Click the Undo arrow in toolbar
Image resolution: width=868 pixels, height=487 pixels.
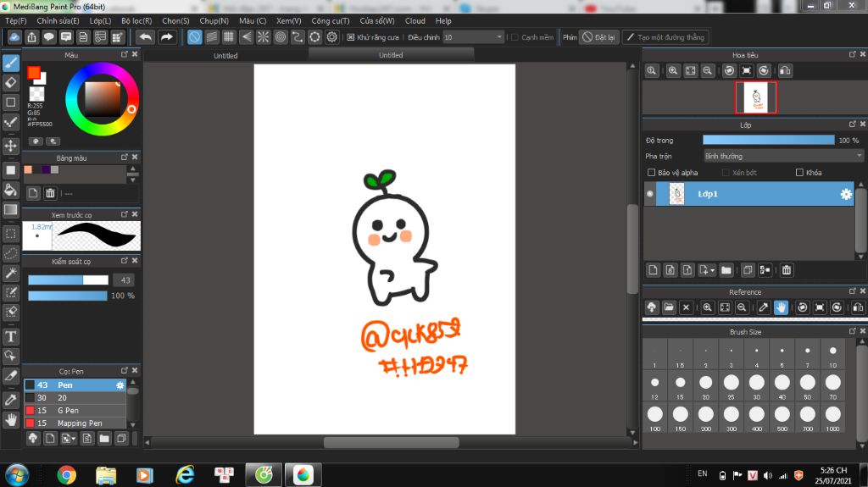pos(145,37)
